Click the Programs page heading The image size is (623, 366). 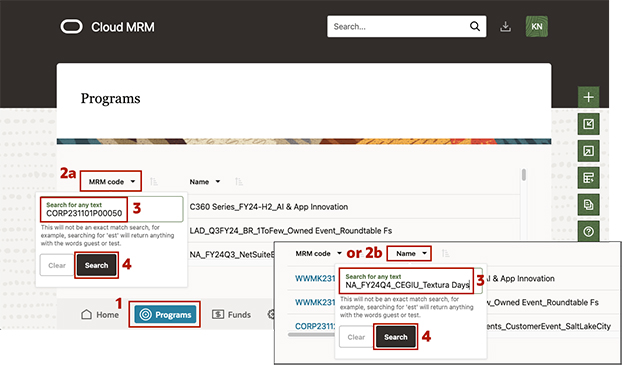[x=110, y=99]
